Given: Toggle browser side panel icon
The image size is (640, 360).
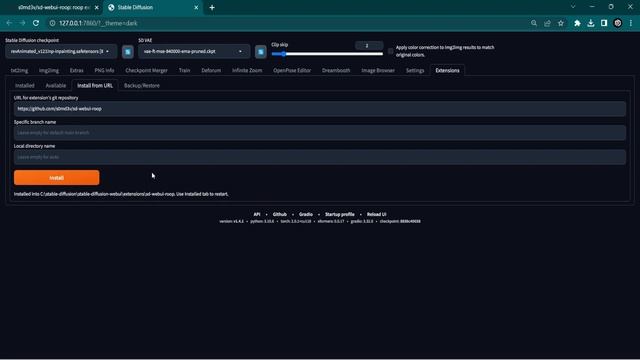Looking at the screenshot, I should click(x=604, y=23).
